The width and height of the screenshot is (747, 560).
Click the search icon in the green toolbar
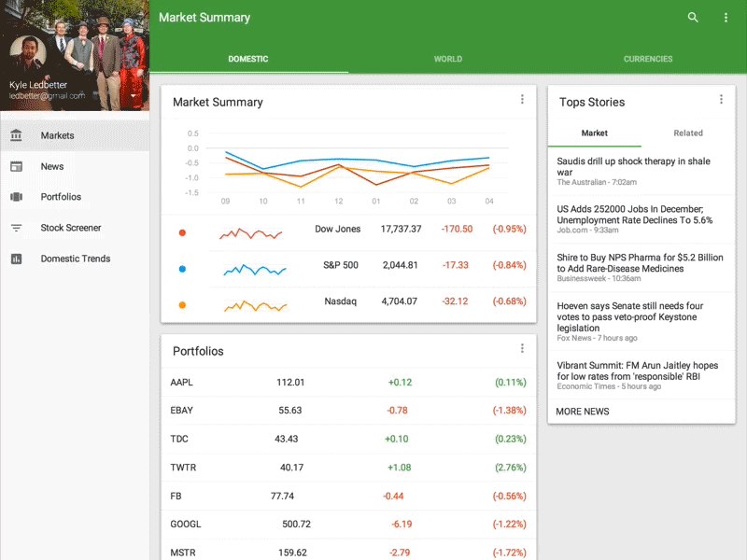(693, 17)
